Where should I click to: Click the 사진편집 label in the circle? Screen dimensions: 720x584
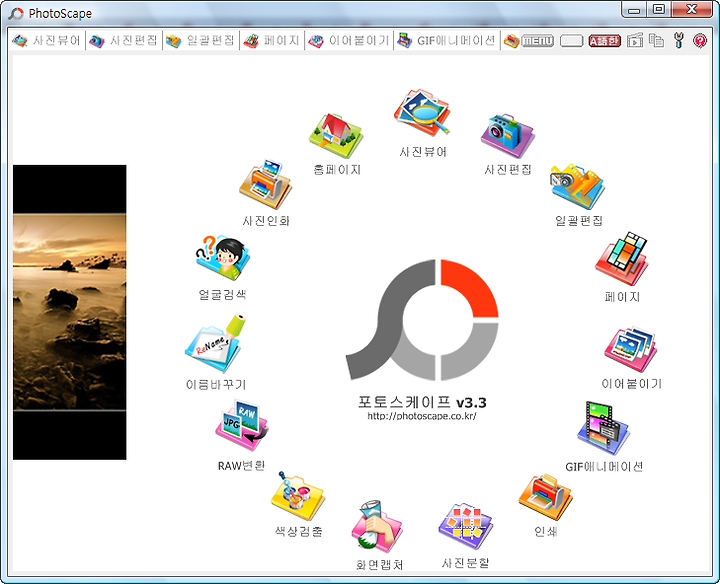click(x=508, y=169)
